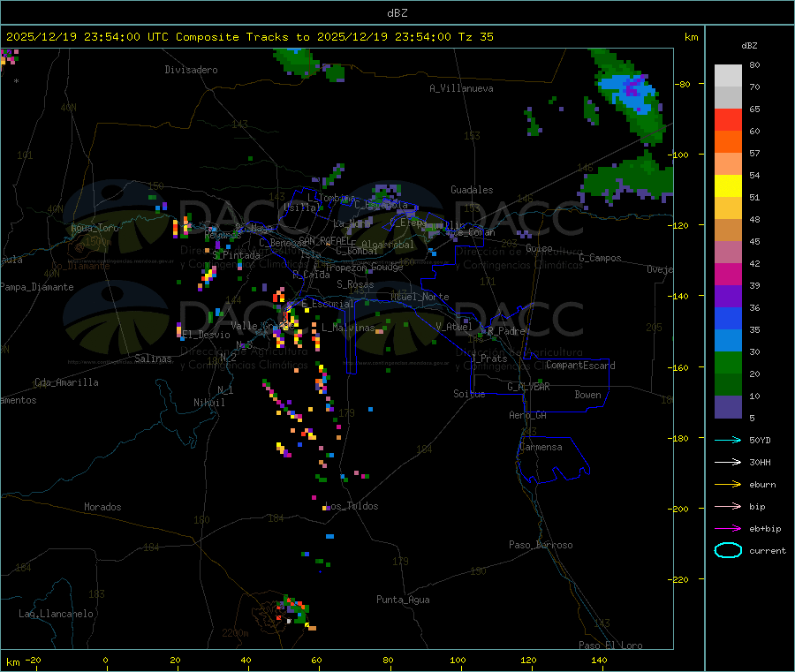
Task: Select the magenta swatch between 42 and 39
Action: [x=728, y=274]
